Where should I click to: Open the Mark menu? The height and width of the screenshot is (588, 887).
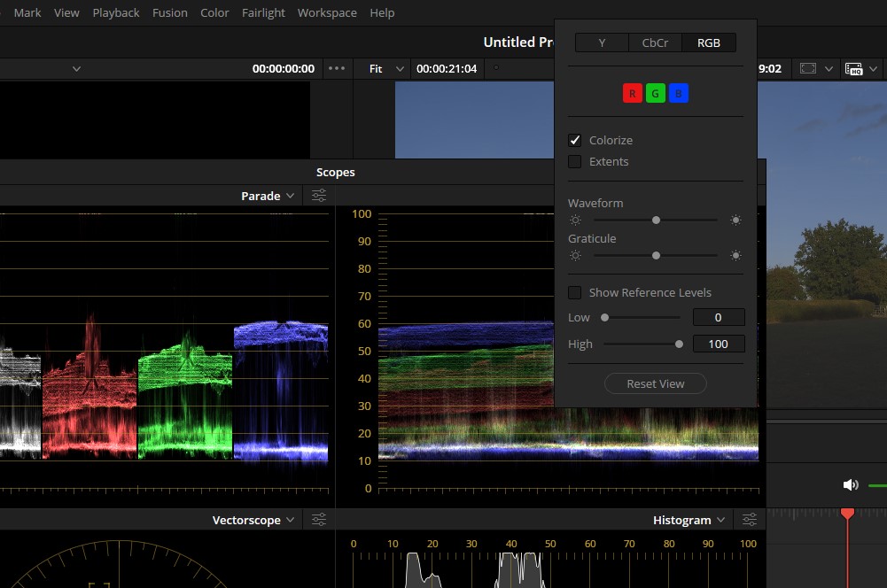point(27,12)
